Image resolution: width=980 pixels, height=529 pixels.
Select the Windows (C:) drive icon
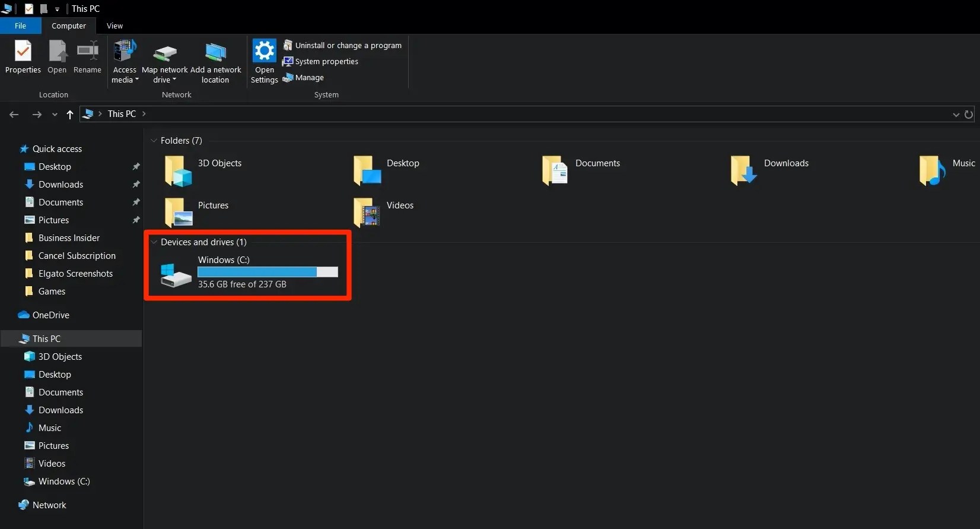[176, 275]
